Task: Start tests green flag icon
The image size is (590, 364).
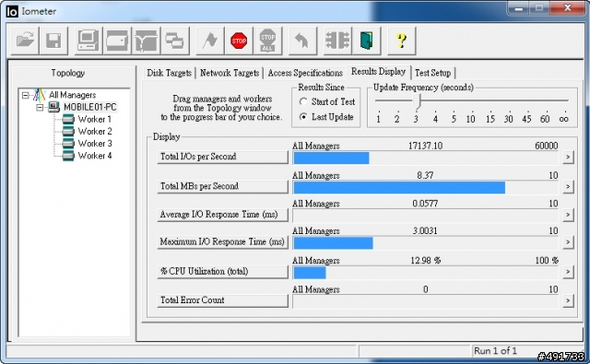Action: click(210, 41)
